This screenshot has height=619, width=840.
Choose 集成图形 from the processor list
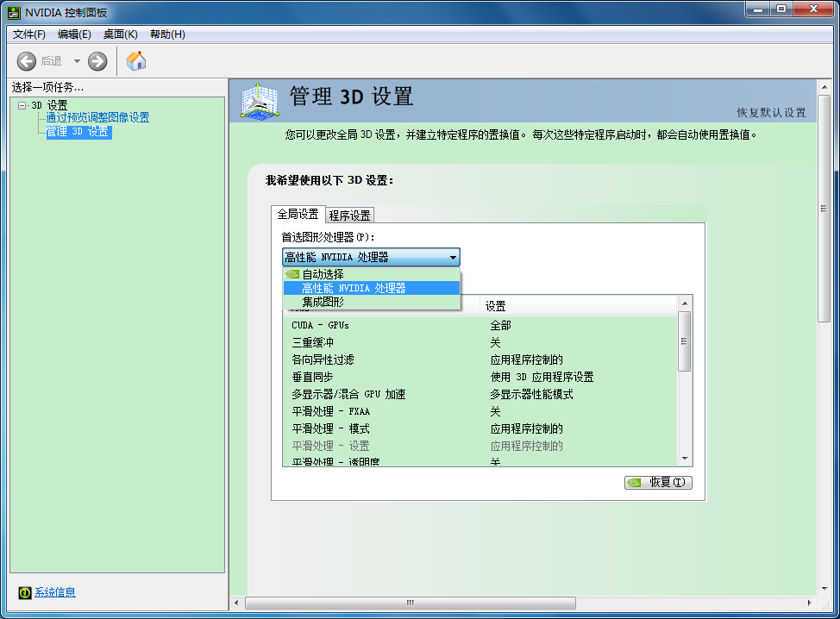pyautogui.click(x=371, y=302)
